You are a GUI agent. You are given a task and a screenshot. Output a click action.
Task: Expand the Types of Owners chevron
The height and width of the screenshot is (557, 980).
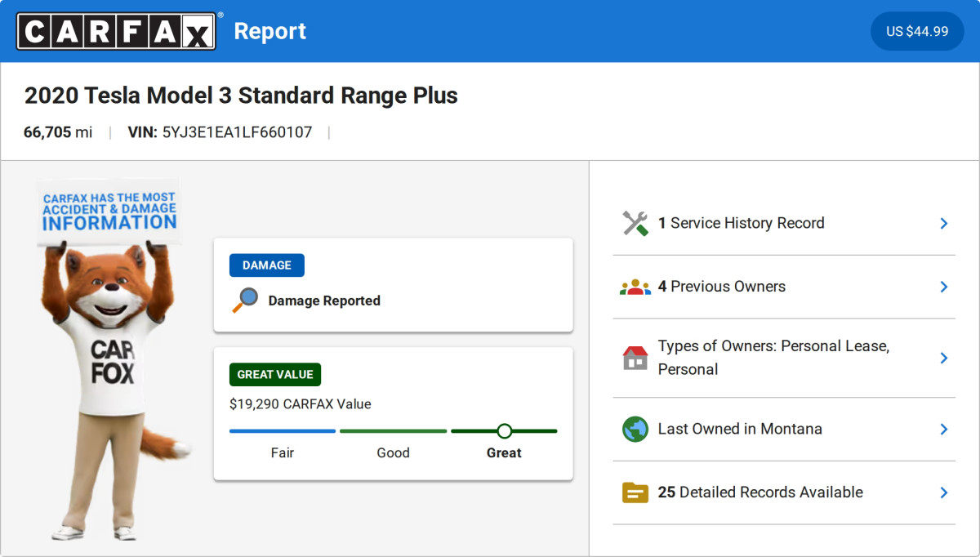click(943, 358)
